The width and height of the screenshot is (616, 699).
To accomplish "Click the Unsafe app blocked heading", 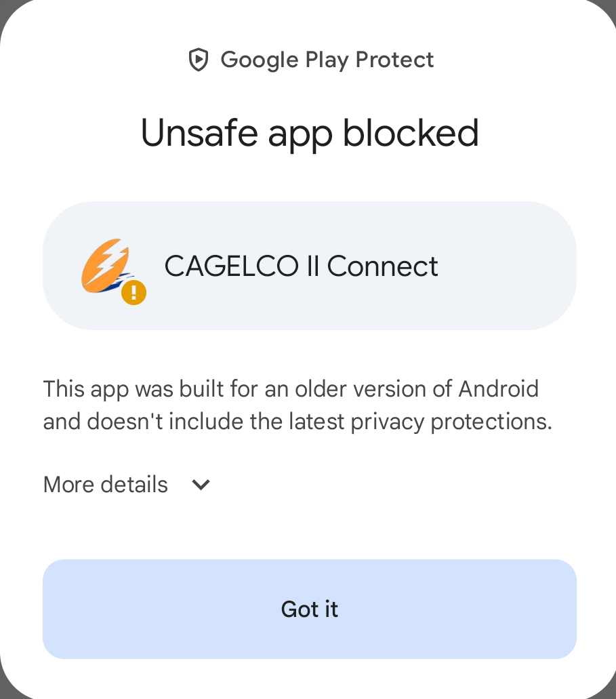I will [309, 133].
